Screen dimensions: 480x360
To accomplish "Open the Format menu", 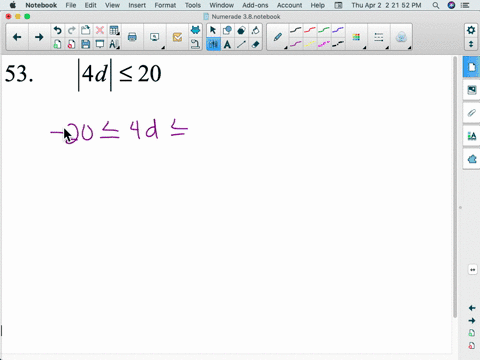I will coord(165,5).
